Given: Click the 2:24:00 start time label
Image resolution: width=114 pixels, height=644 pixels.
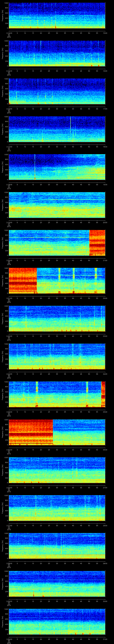Looking at the screenshot, I should tap(9, 412).
